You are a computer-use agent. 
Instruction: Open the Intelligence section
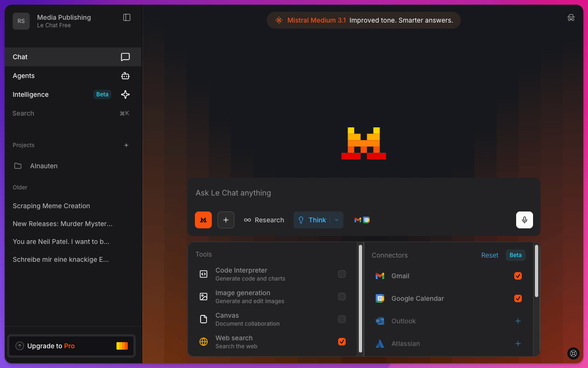tap(73, 94)
